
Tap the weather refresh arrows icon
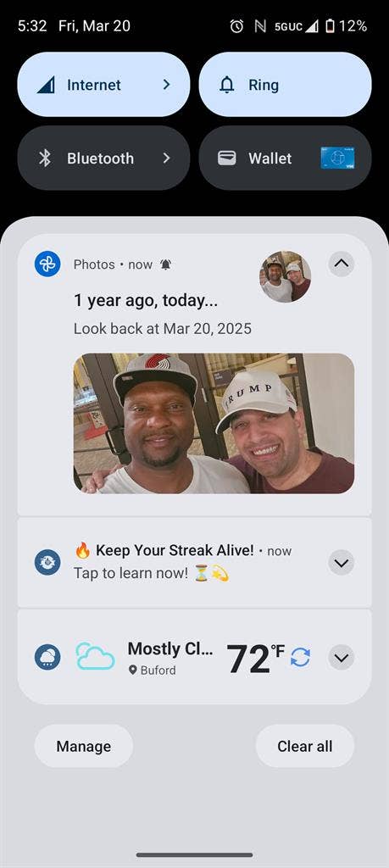point(300,657)
